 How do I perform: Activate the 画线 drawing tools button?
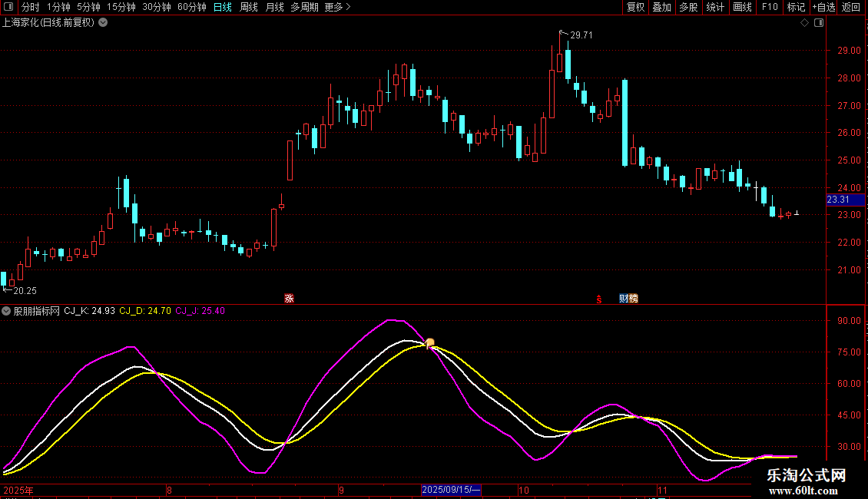(742, 7)
